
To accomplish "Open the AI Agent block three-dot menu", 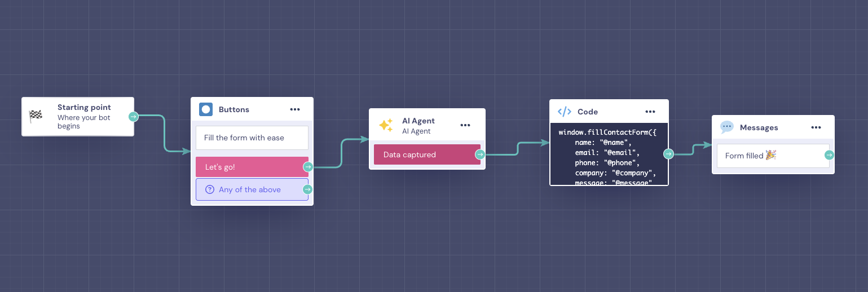I will pos(465,125).
